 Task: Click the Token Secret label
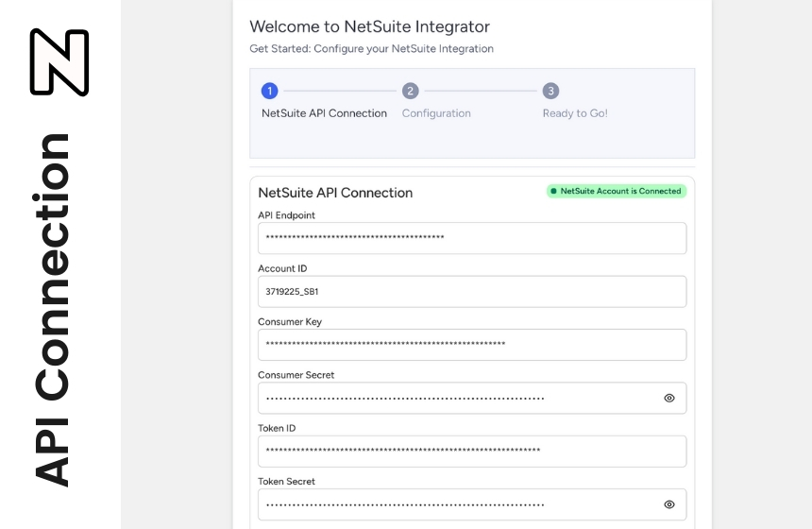tap(286, 482)
